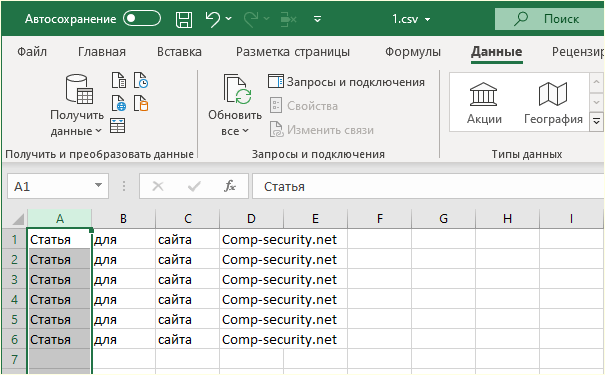Select cell A6 containing Статья

click(x=59, y=340)
